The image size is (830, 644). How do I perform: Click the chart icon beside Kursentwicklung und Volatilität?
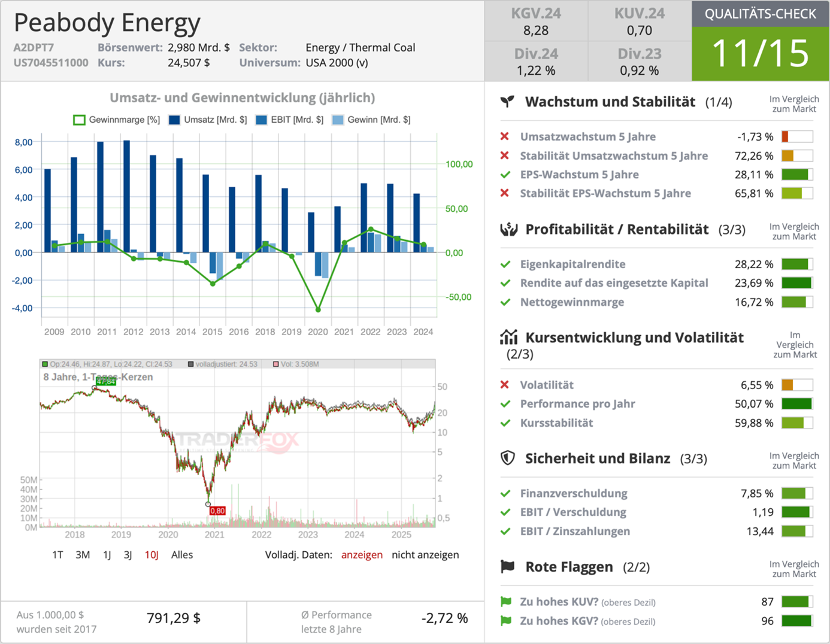pyautogui.click(x=508, y=337)
